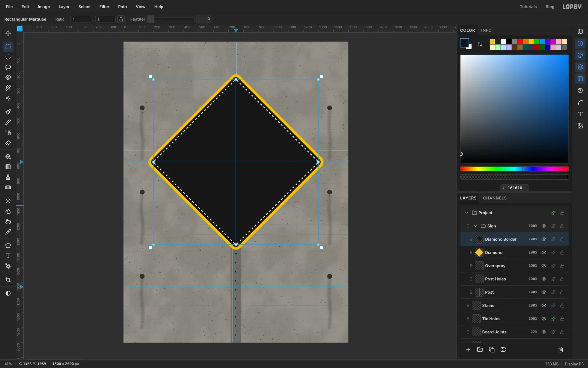Switch to the Info tab
Viewport: 588px width, 368px height.
click(x=486, y=30)
